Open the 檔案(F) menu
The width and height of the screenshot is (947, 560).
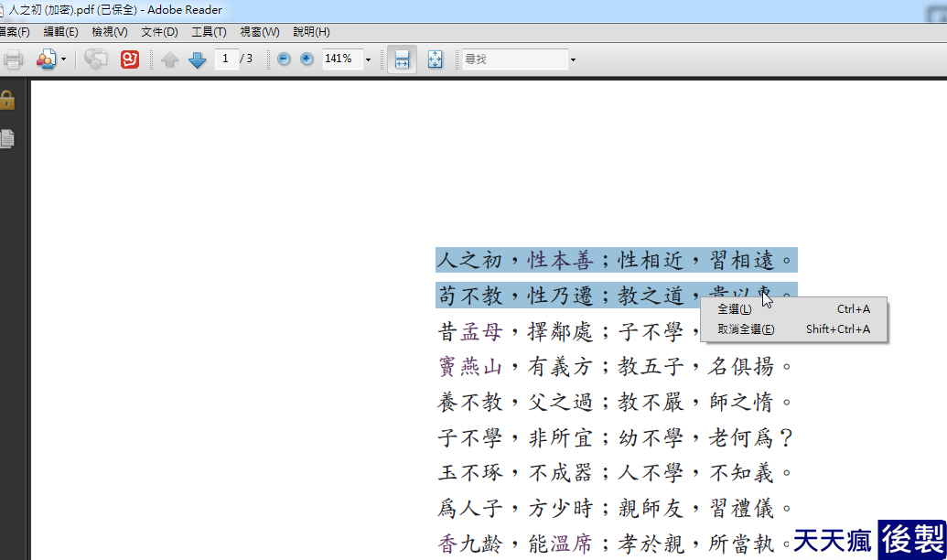[x=15, y=32]
